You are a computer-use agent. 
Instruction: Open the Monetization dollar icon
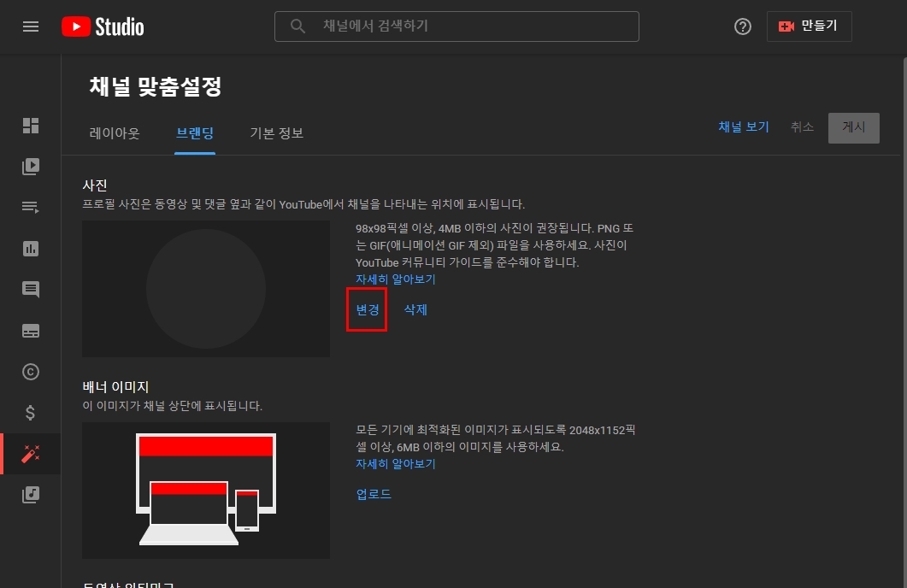pyautogui.click(x=31, y=413)
